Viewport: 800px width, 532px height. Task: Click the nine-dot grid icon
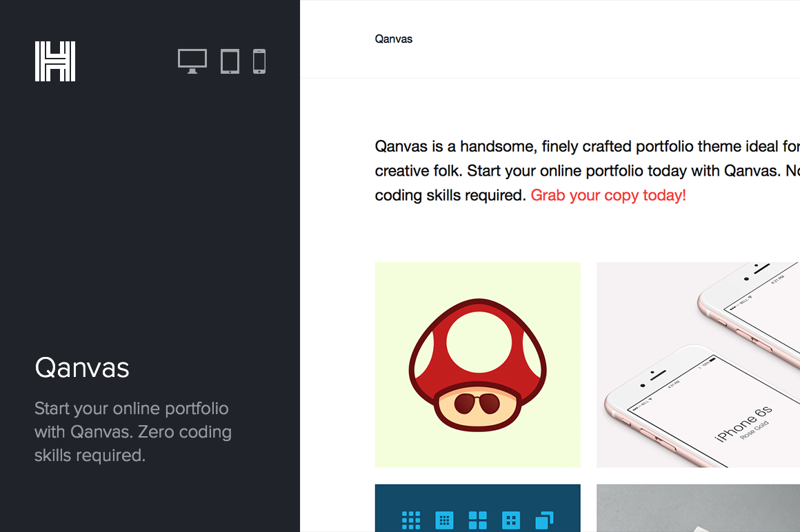click(411, 520)
